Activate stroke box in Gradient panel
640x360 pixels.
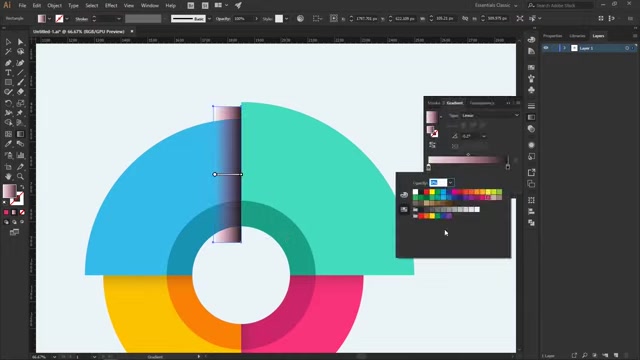coord(435,133)
